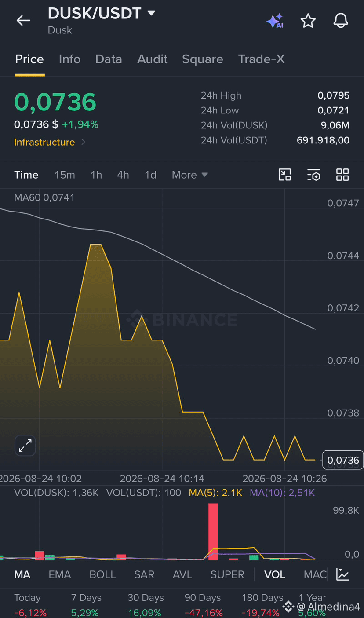The height and width of the screenshot is (618, 364).
Task: Select the 15m chart interval
Action: click(65, 175)
